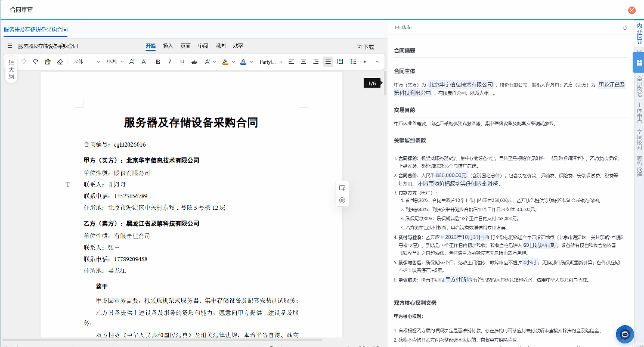644x347 pixels.
Task: Select the contract document tab above the editor
Action: [x=36, y=30]
